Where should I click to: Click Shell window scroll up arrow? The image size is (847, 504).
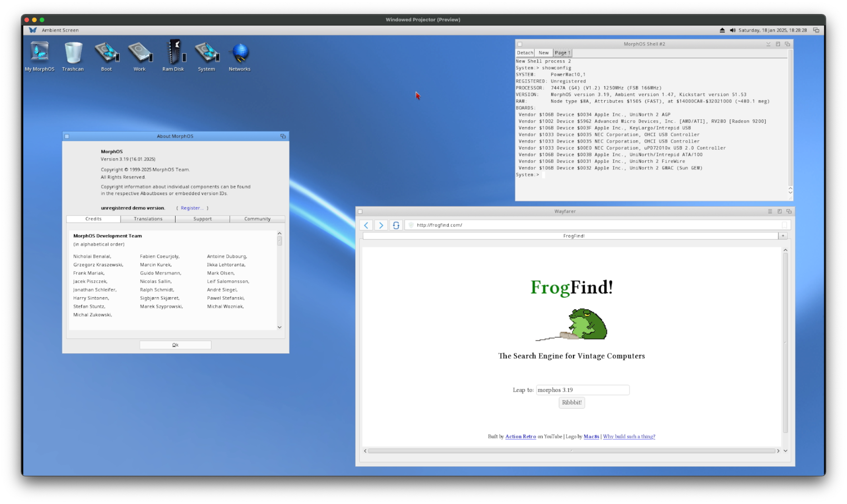click(x=790, y=188)
